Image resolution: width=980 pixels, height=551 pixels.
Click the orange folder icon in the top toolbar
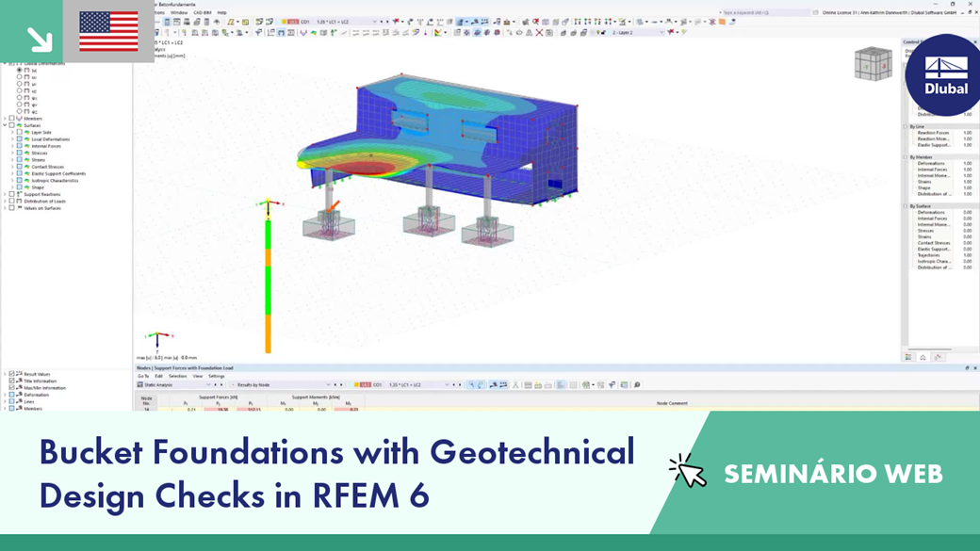point(722,22)
